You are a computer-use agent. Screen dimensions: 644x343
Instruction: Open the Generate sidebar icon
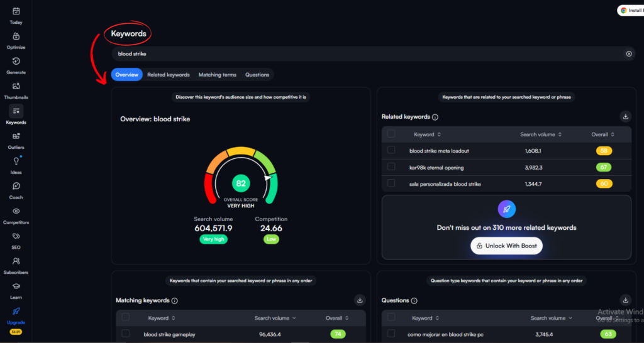click(x=16, y=61)
